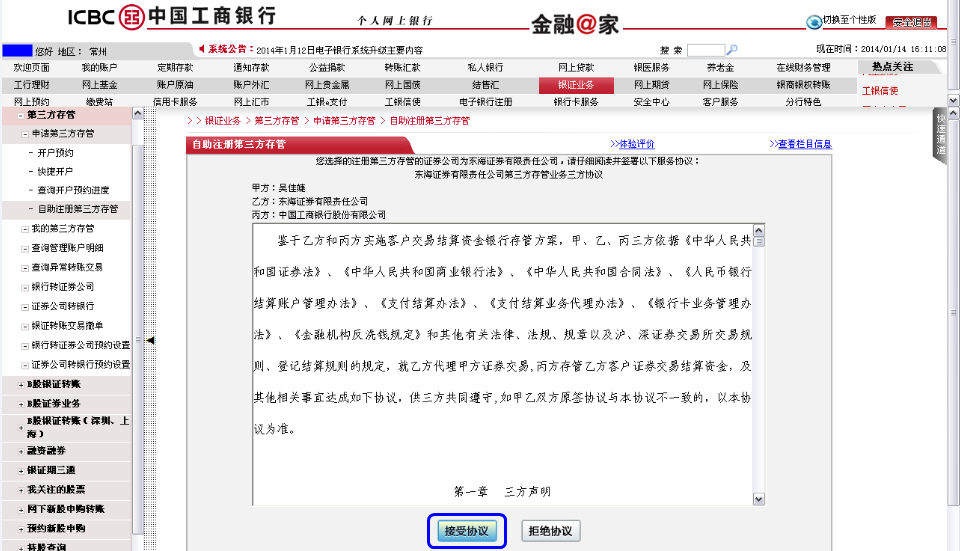Click the 系统公告 speaker icon
The width and height of the screenshot is (960, 551).
click(201, 49)
